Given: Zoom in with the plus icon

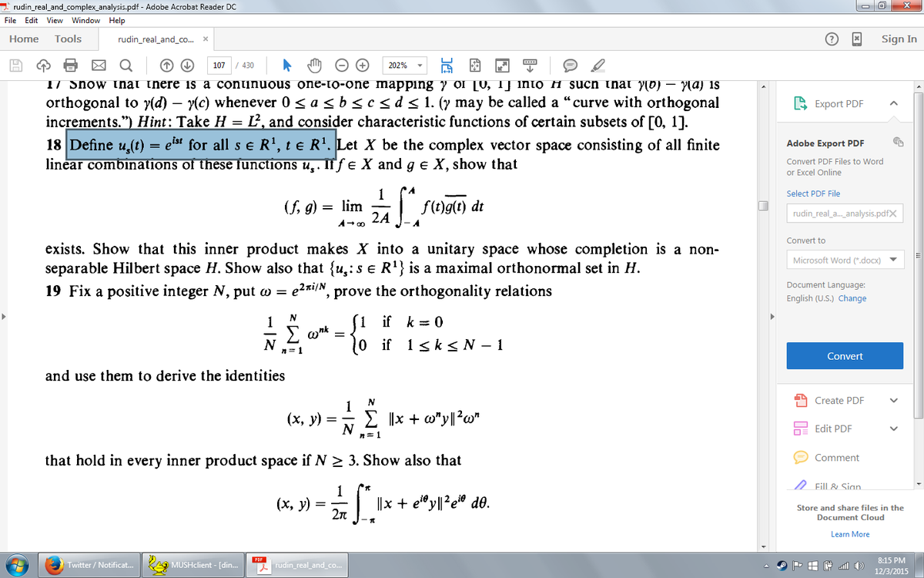Looking at the screenshot, I should click(363, 66).
